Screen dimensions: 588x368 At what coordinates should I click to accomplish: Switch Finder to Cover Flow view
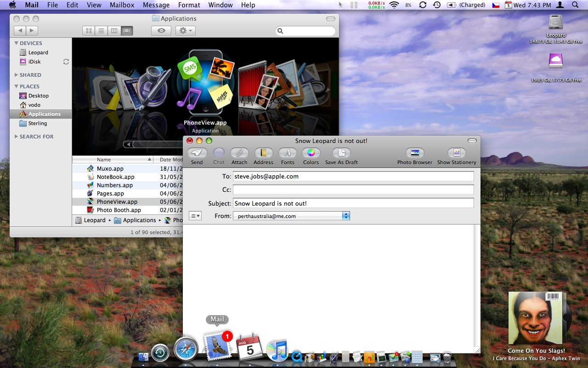127,31
